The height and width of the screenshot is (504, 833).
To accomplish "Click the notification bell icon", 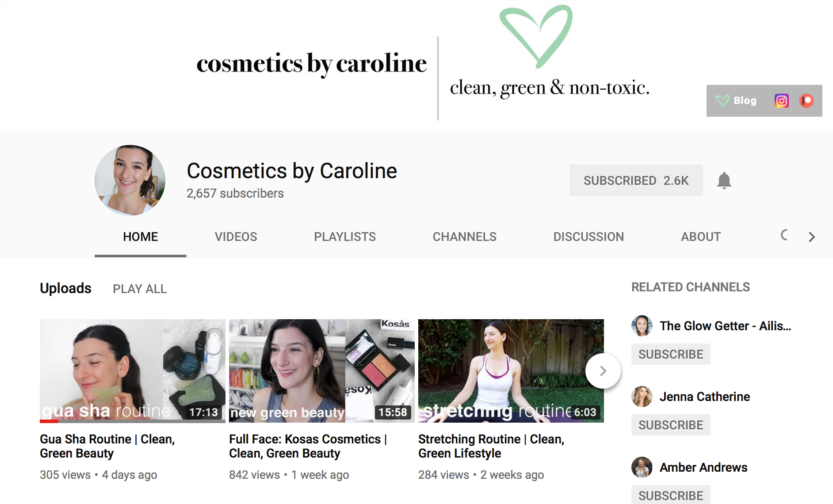I will (724, 180).
